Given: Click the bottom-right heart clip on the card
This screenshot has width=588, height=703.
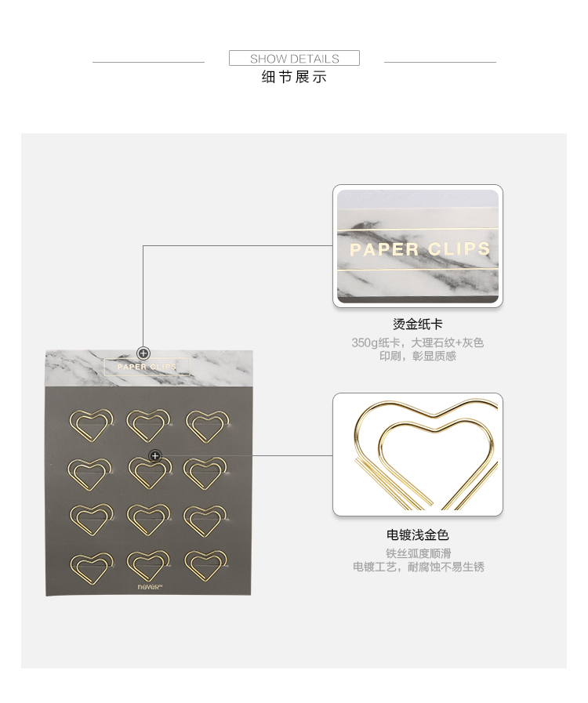Looking at the screenshot, I should click(x=206, y=566).
